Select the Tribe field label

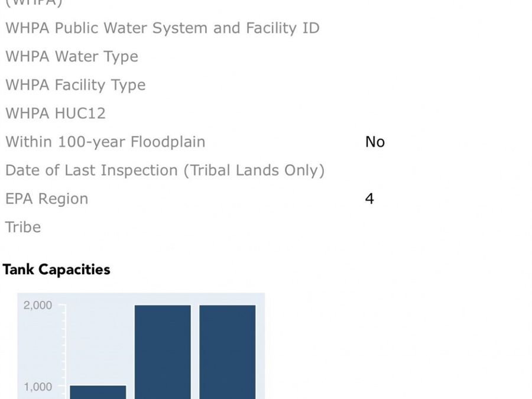tap(23, 227)
